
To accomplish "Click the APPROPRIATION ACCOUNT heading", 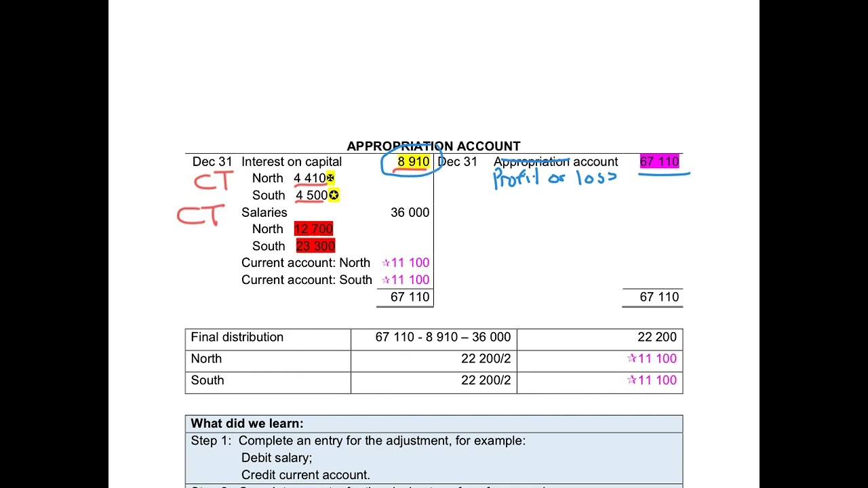I will pyautogui.click(x=433, y=146).
